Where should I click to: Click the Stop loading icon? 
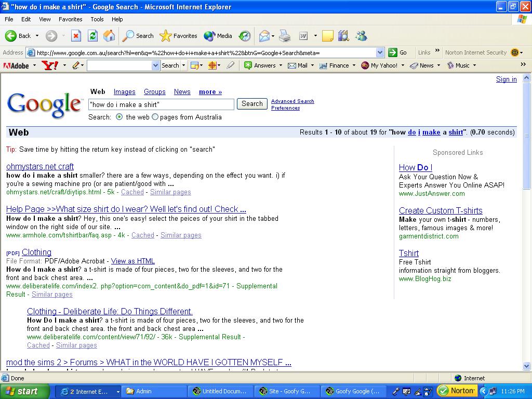[x=76, y=36]
